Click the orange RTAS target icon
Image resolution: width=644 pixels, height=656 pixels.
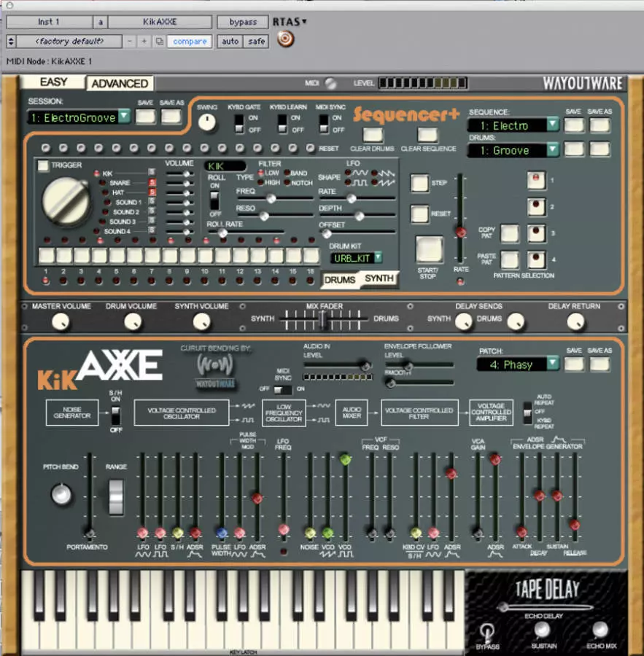click(x=286, y=39)
